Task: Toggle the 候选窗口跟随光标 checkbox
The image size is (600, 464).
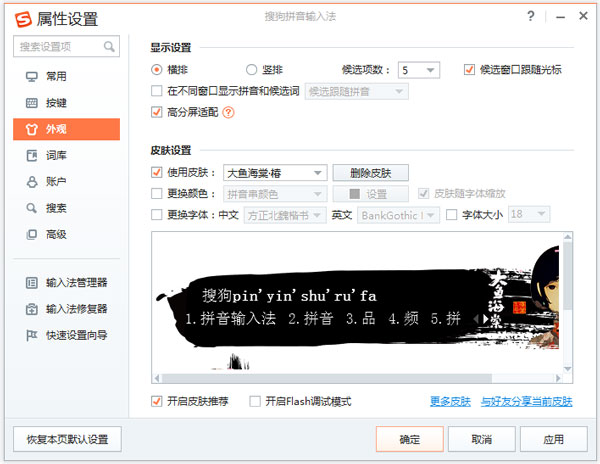Action: pyautogui.click(x=469, y=70)
